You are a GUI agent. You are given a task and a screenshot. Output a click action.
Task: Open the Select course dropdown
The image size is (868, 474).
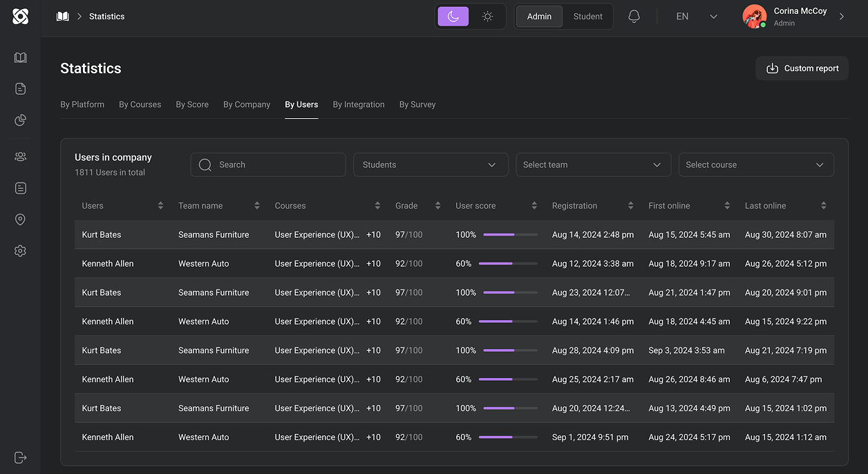(x=756, y=164)
